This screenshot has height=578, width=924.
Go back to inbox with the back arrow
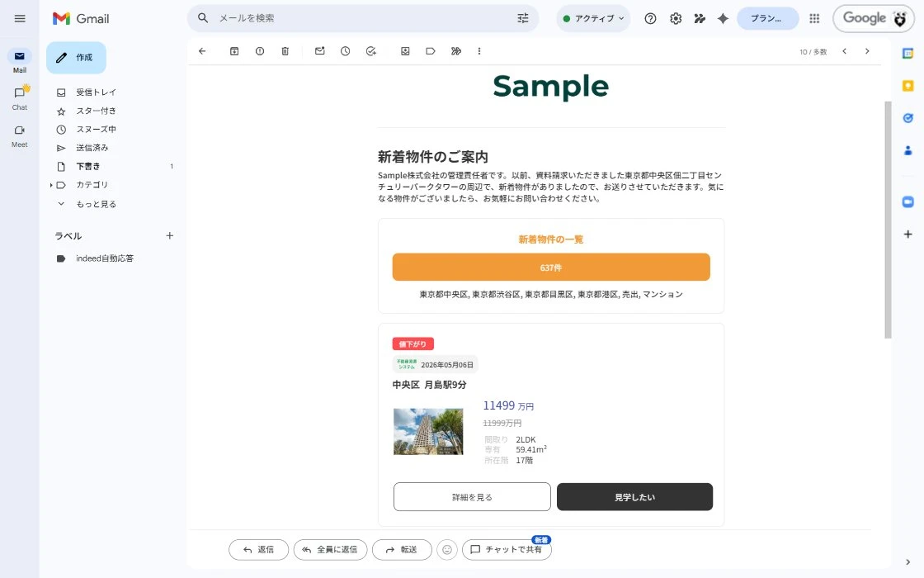[202, 51]
